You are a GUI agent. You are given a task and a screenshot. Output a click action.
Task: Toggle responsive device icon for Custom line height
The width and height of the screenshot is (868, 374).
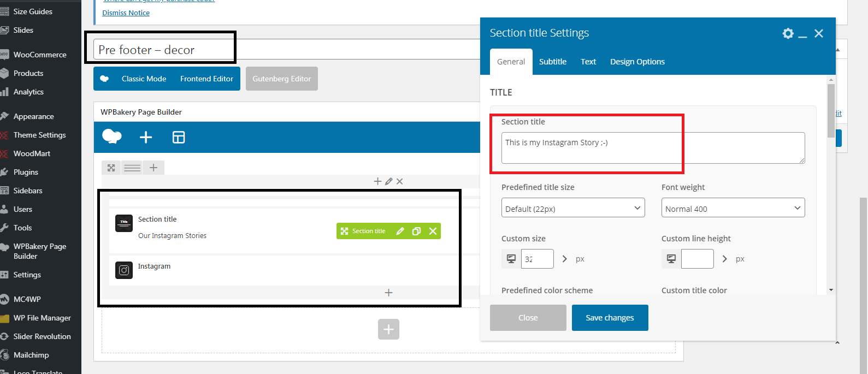671,259
